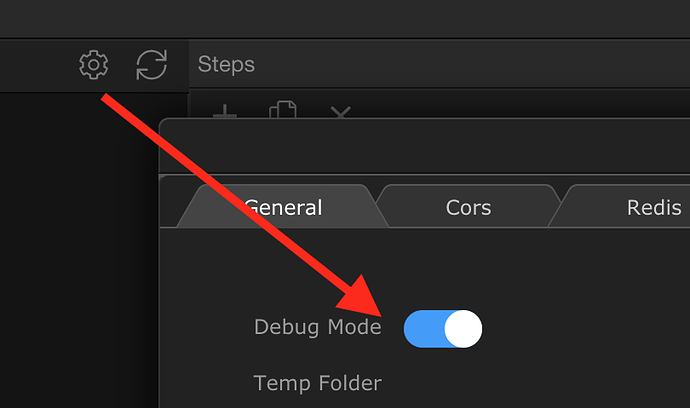Click the Debug Mode label text

(317, 328)
